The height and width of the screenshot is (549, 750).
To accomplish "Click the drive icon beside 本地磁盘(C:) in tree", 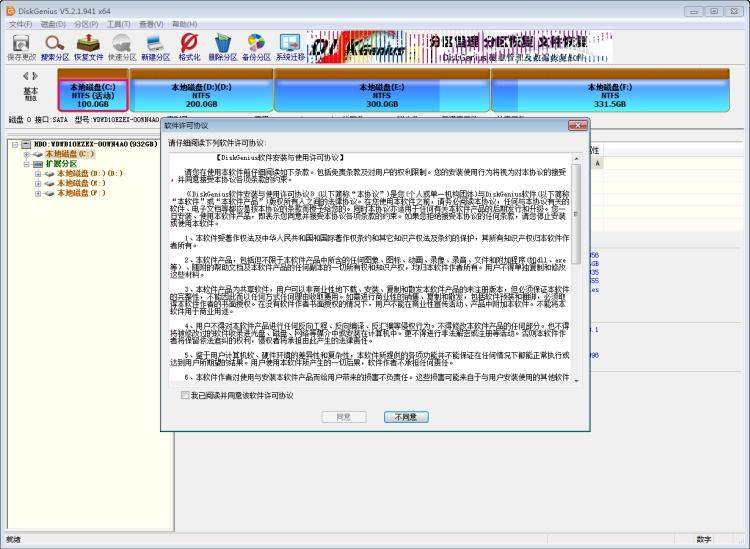I will coord(38,154).
